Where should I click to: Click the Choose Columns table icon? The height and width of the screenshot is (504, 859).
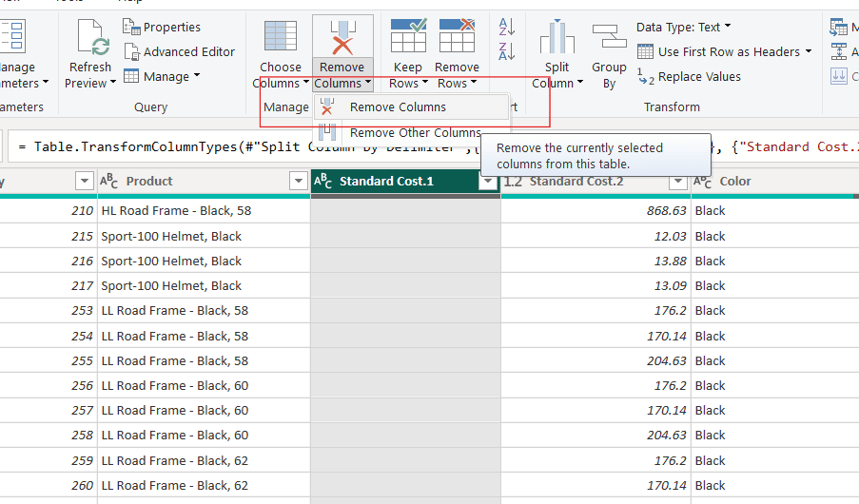point(281,36)
